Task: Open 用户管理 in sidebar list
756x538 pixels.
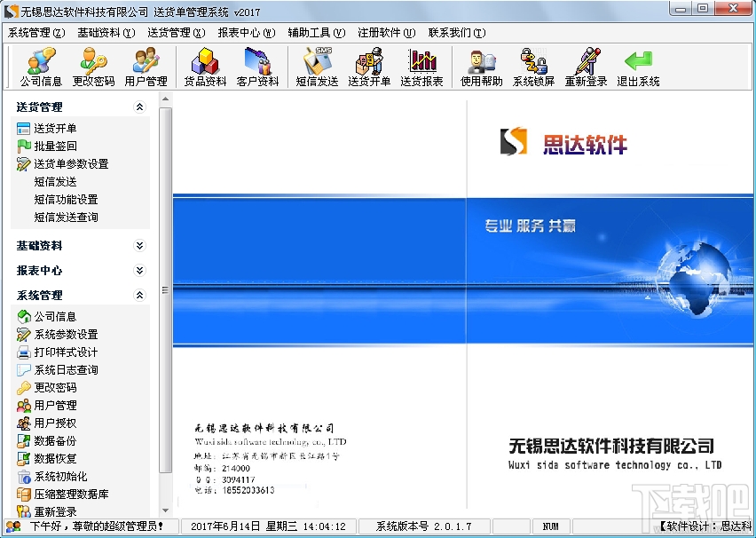Action: tap(47, 406)
